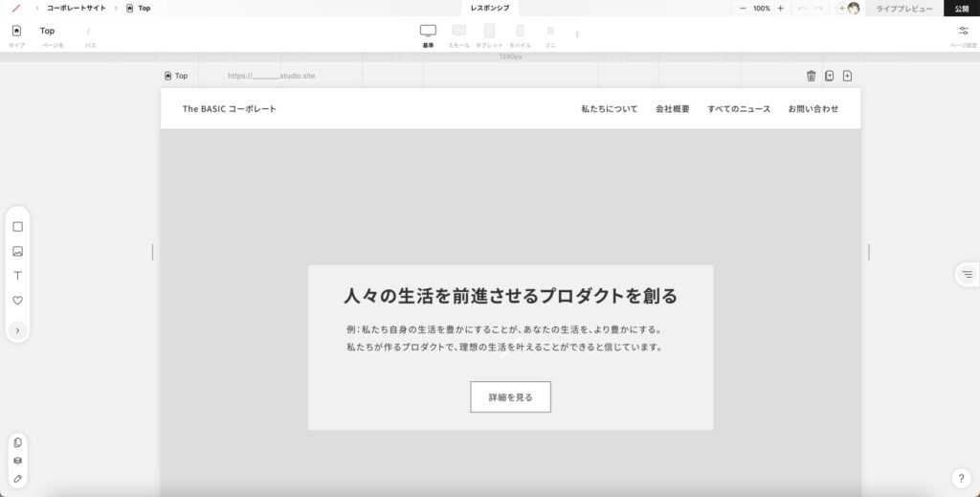Zoom in with the plus button
980x497 pixels.
coord(780,8)
